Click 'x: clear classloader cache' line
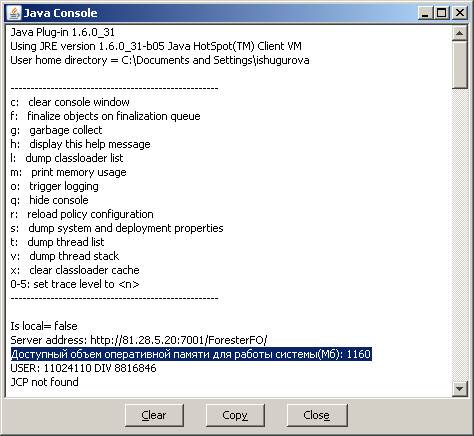This screenshot has width=474, height=436. 75,270
